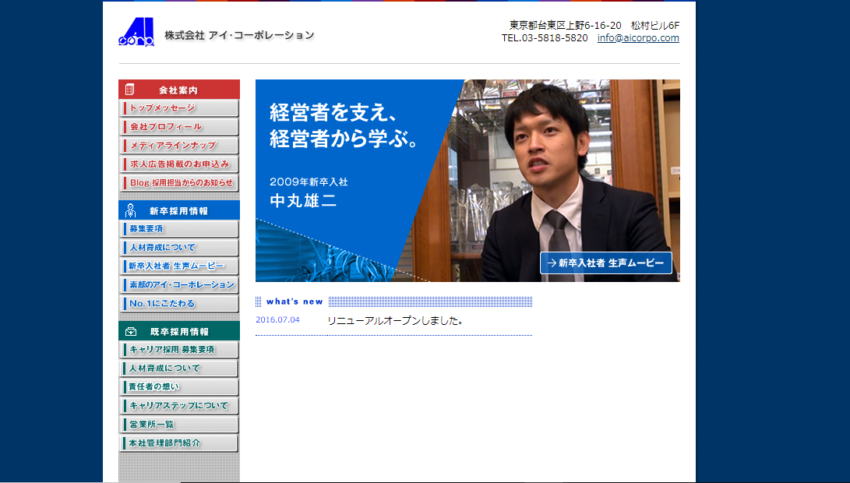
Task: Click the AI corpo logo
Action: 136,32
